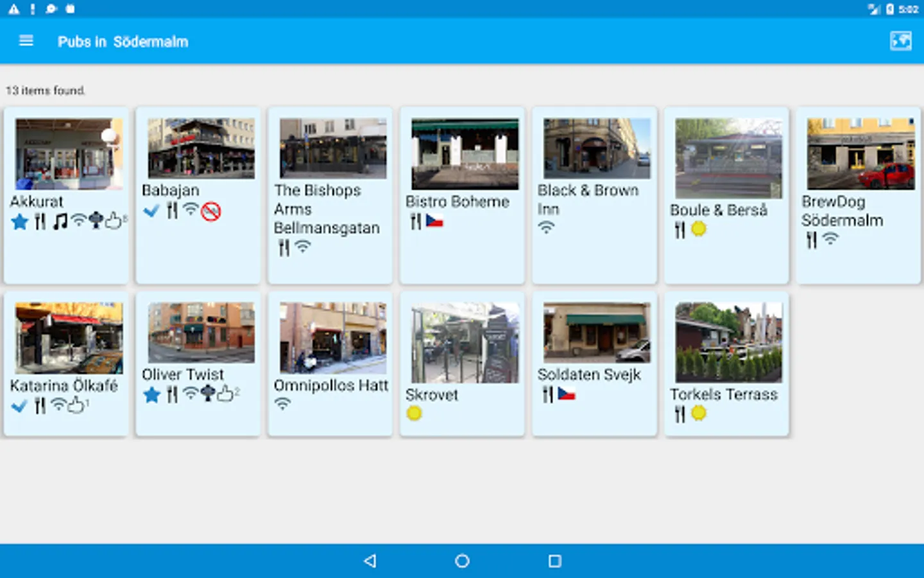Tap the Android back button
Image resolution: width=924 pixels, height=578 pixels.
pyautogui.click(x=370, y=561)
